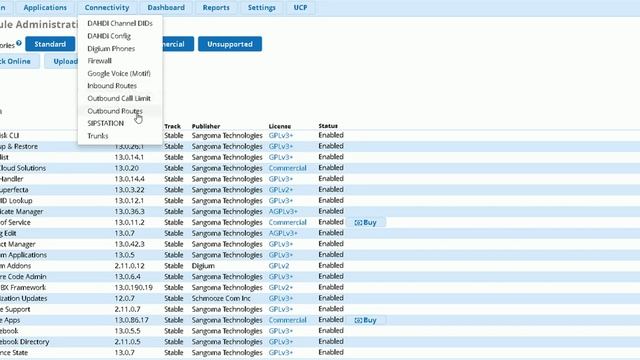The height and width of the screenshot is (360, 640).
Task: Click the cart icon in 13.0.86.17 Buy button
Action: (x=358, y=320)
